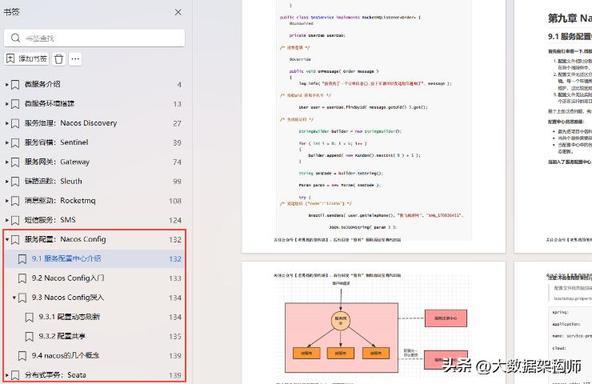Click the search magnifier icon

pos(15,38)
